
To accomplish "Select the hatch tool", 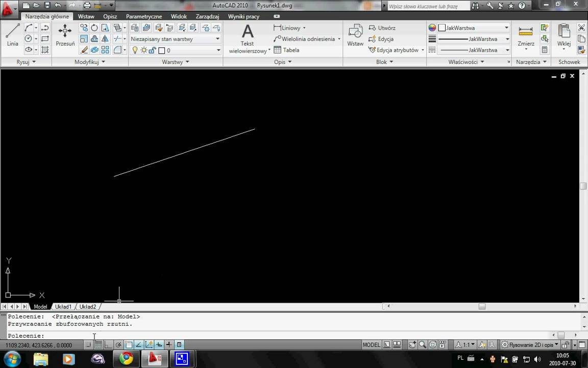I will pos(44,50).
